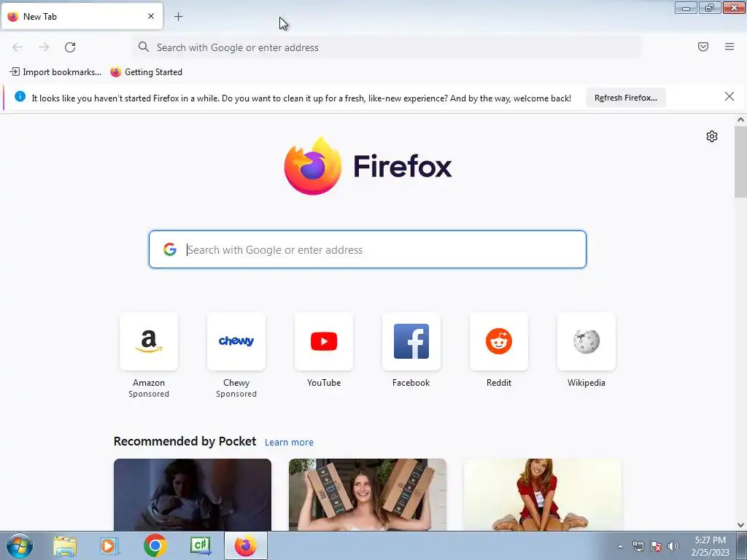This screenshot has height=560, width=747.
Task: Click the taskbar clock showing 5:27 PM
Action: (710, 546)
